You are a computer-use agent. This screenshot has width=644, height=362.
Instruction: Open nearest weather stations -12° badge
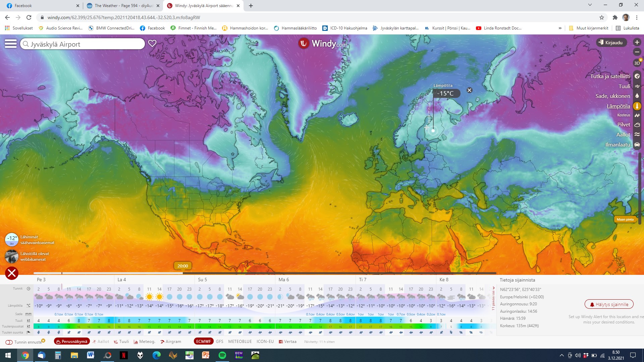click(12, 239)
